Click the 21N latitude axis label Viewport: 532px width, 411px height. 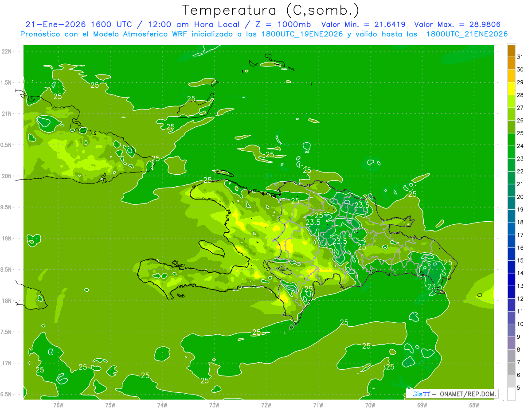pyautogui.click(x=7, y=114)
